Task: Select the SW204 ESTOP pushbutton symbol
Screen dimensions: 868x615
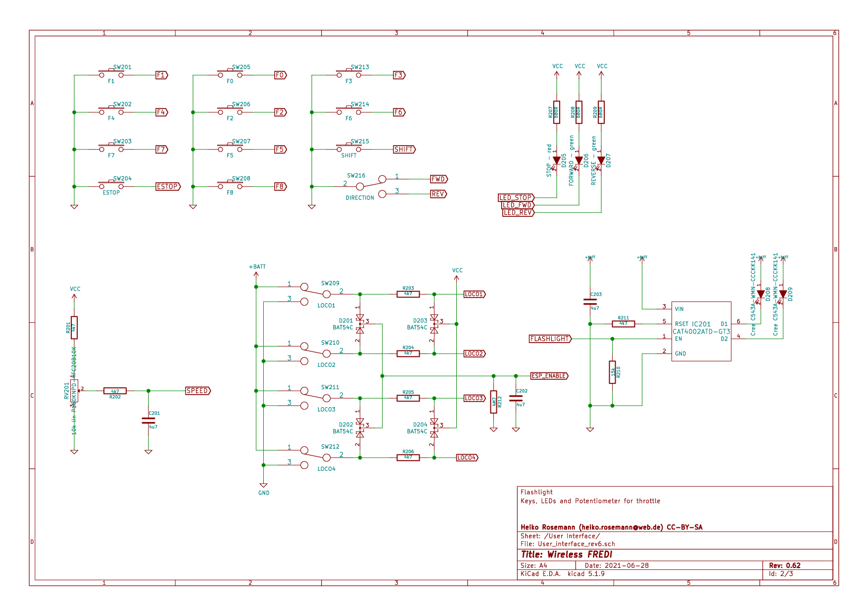Action: tap(111, 185)
